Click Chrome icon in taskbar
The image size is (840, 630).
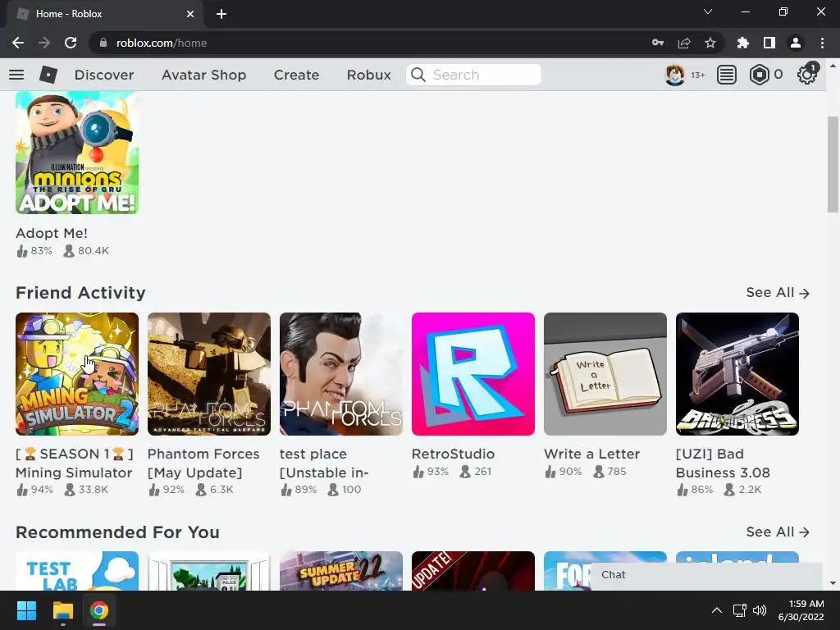(x=98, y=610)
